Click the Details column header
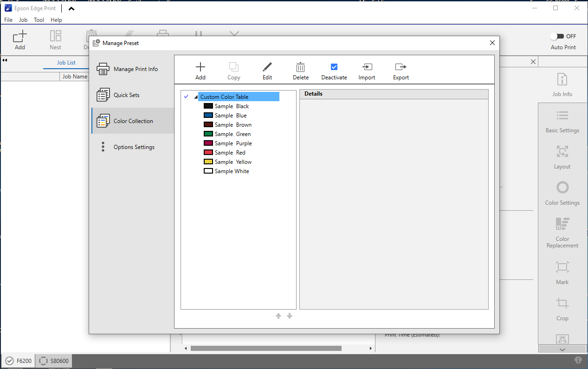The height and width of the screenshot is (369, 588). click(x=394, y=94)
